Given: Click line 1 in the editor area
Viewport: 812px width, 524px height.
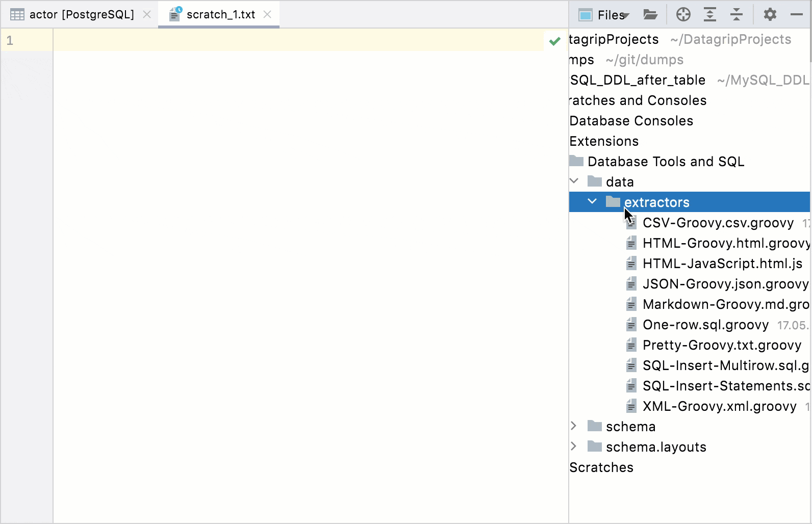Looking at the screenshot, I should click(x=296, y=40).
